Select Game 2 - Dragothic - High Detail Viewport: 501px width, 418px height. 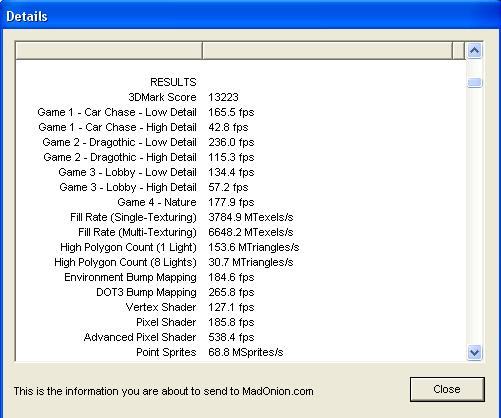(120, 157)
